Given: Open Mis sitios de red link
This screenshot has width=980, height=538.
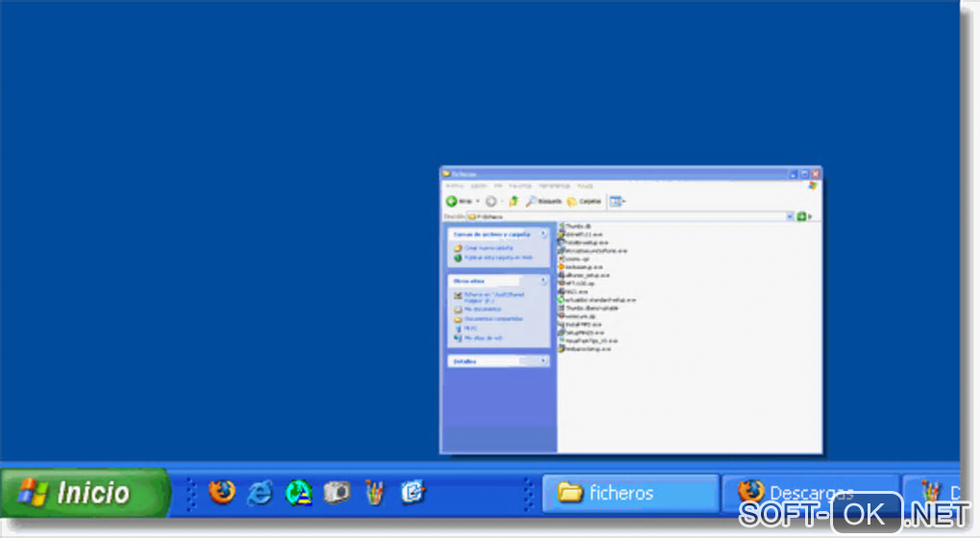Looking at the screenshot, I should [x=482, y=338].
